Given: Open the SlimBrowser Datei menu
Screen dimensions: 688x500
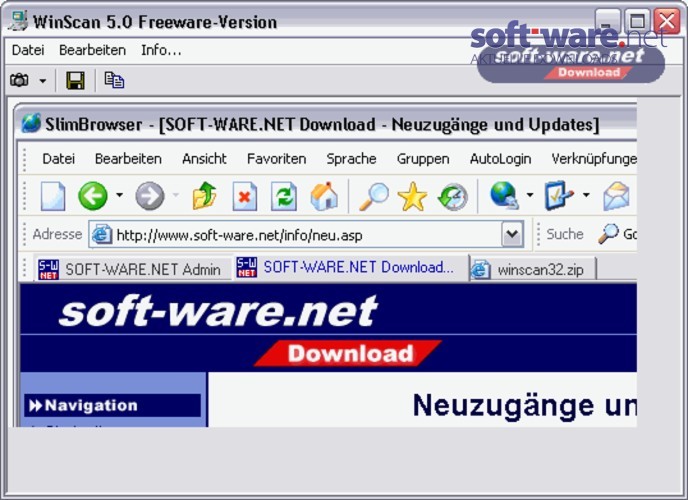Looking at the screenshot, I should 58,158.
